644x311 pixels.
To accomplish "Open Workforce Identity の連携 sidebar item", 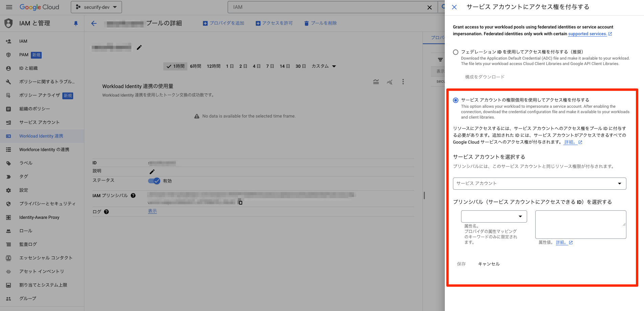I will [x=42, y=150].
